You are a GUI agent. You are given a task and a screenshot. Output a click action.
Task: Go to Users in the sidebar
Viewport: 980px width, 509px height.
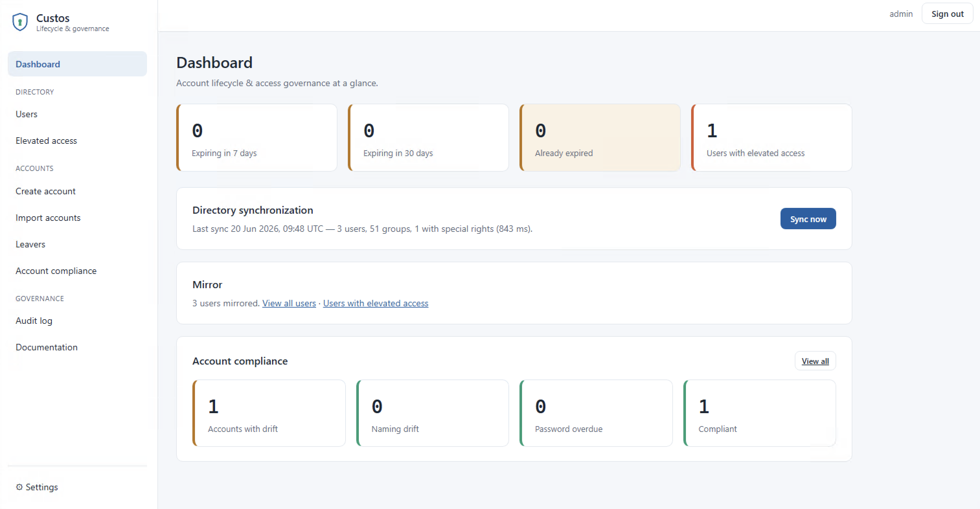(x=26, y=114)
